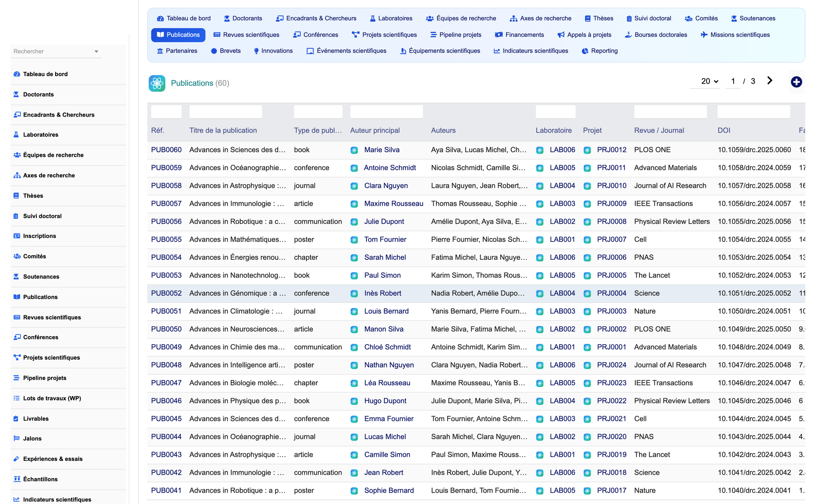
Task: Open Comités in the sidebar
Action: 34,256
